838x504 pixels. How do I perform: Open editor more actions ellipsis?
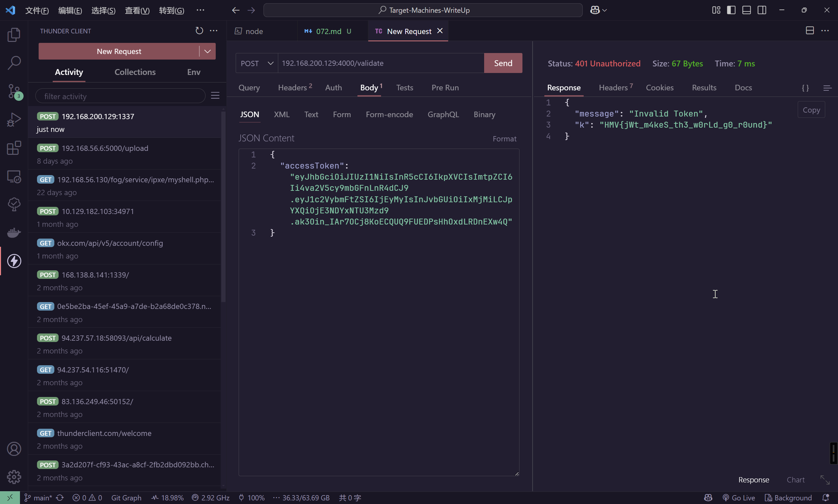pyautogui.click(x=825, y=30)
